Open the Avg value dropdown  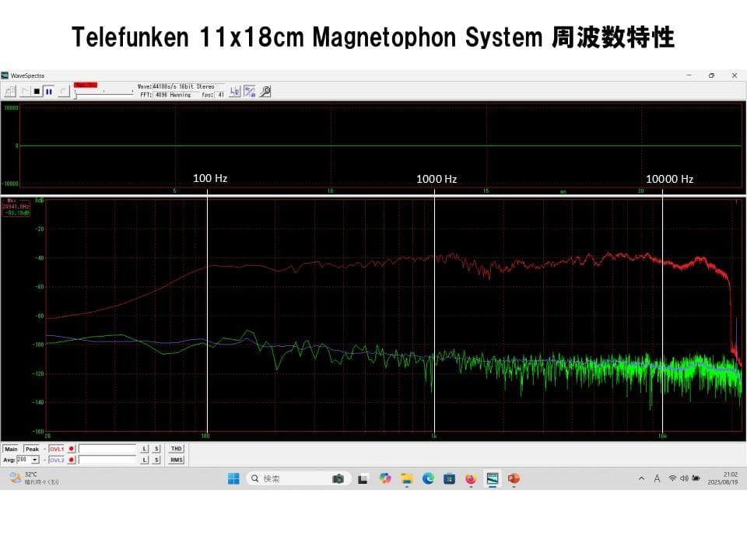pyautogui.click(x=35, y=460)
